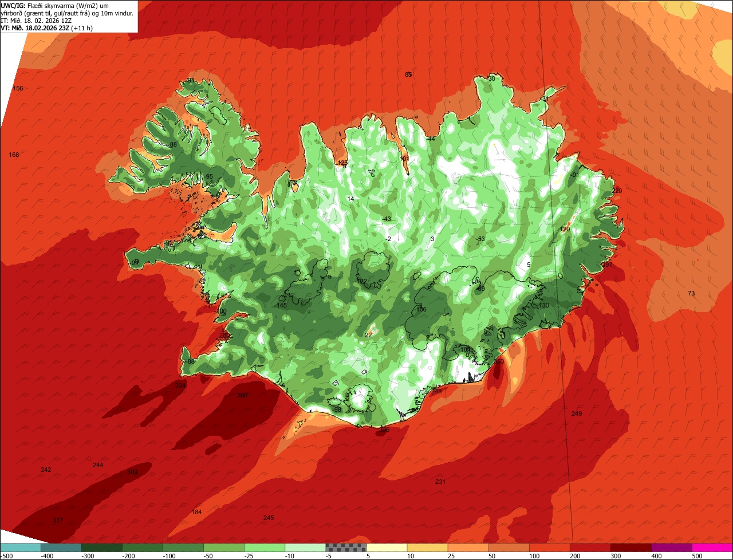Click the map value 125 on the north coast
Screen dimensions: 733x560
click(342, 163)
